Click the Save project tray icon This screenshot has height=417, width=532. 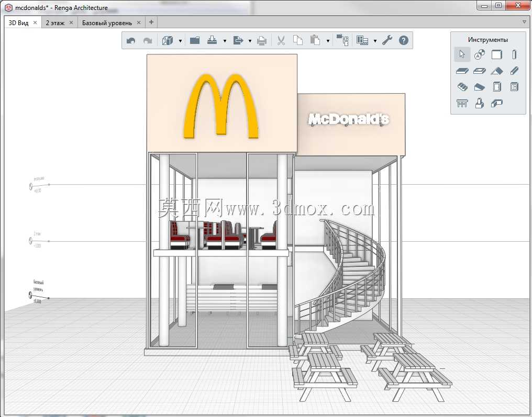[x=212, y=40]
